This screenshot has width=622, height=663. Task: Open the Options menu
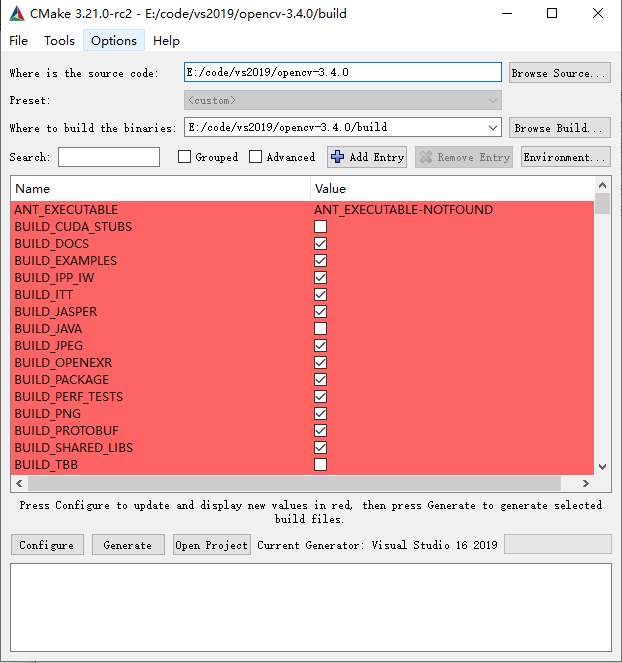pyautogui.click(x=114, y=41)
